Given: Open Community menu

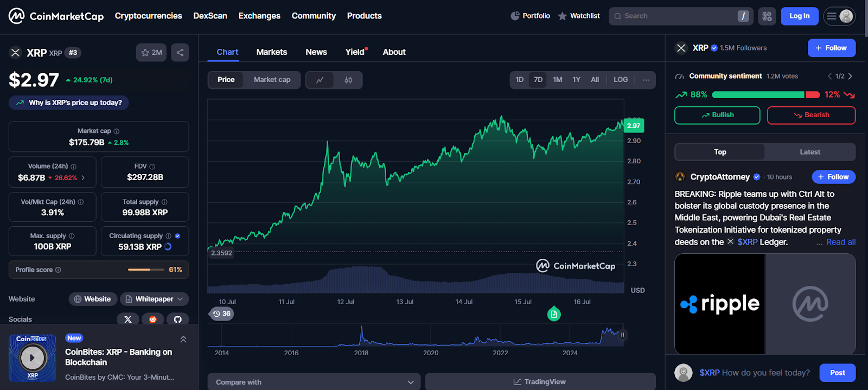Looking at the screenshot, I should (314, 16).
